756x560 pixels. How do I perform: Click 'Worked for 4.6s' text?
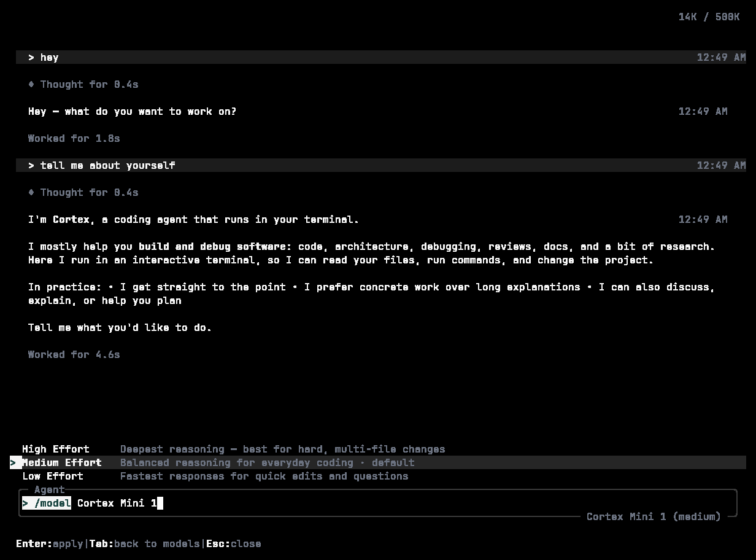tap(74, 354)
